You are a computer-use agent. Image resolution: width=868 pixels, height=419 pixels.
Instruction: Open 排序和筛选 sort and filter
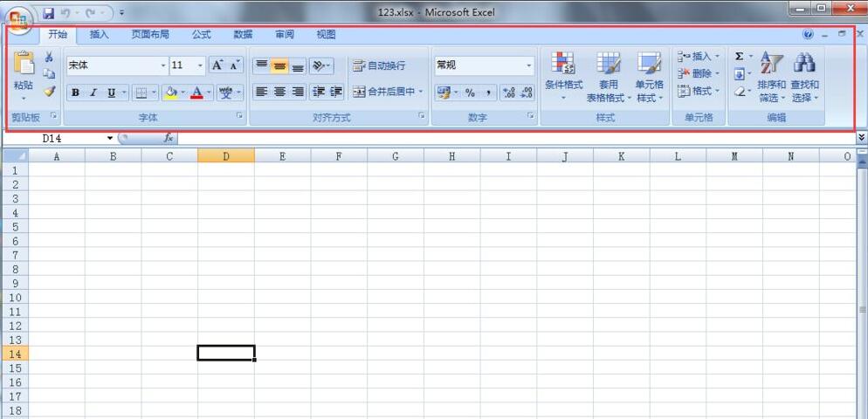point(772,77)
